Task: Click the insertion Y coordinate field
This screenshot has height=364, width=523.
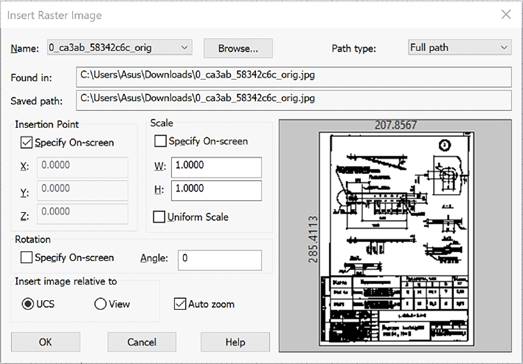Action: point(82,191)
